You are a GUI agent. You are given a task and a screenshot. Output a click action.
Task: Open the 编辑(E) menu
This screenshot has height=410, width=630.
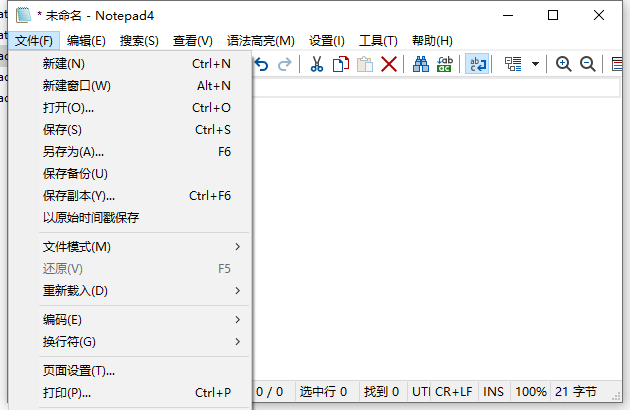(86, 41)
